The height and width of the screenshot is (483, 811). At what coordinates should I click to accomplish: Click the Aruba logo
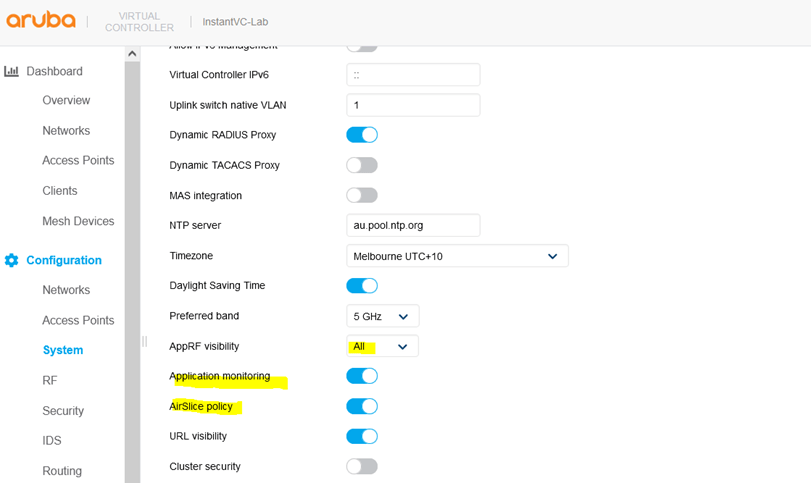pyautogui.click(x=41, y=20)
